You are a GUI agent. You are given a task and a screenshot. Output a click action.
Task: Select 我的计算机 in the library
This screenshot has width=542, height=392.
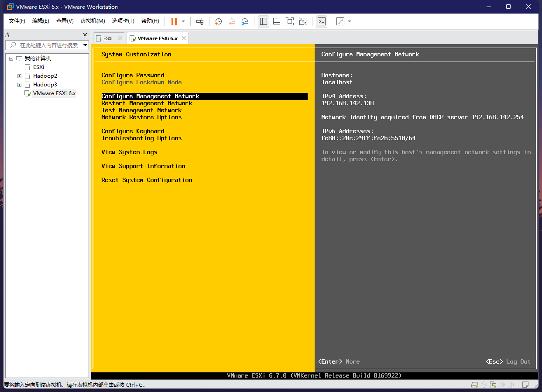38,58
